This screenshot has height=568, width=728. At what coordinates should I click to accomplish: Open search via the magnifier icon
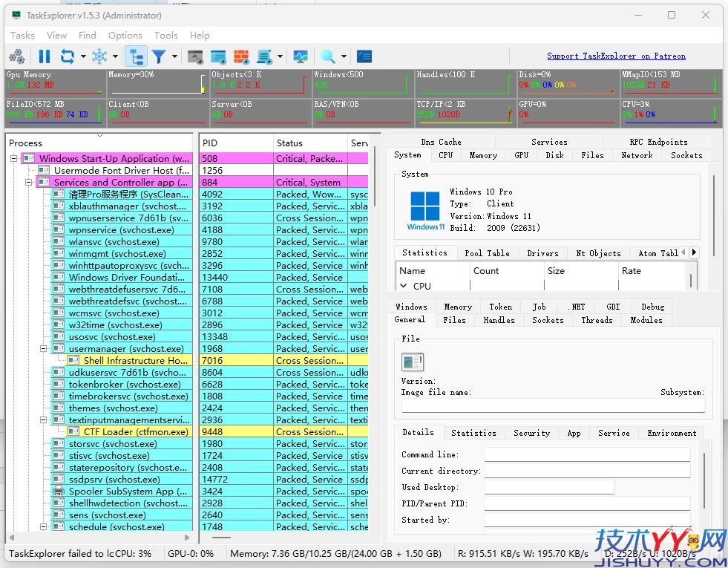(x=327, y=56)
